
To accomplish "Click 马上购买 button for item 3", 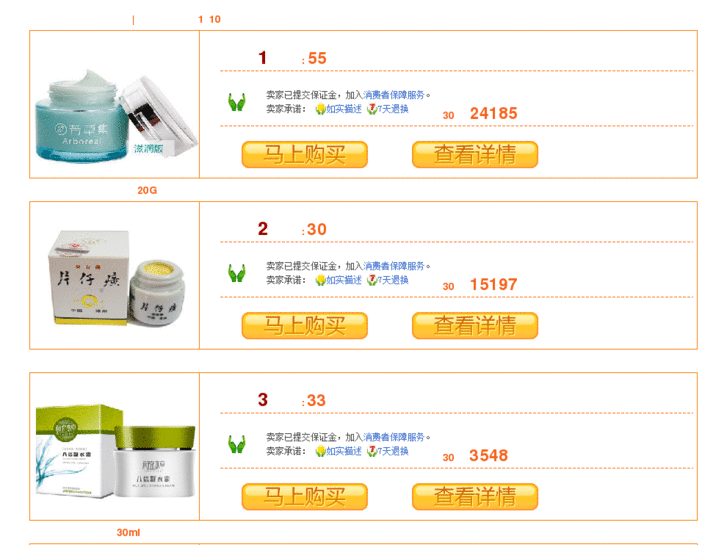I will [x=305, y=497].
